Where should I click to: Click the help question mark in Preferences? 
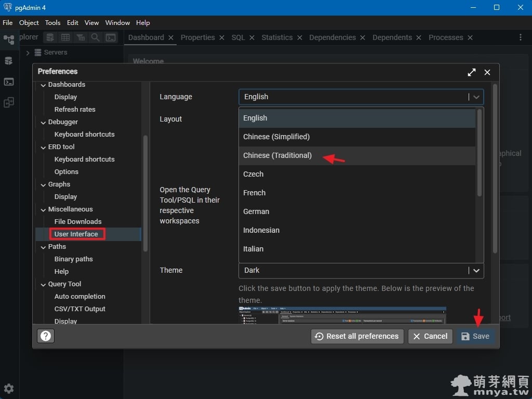(46, 336)
